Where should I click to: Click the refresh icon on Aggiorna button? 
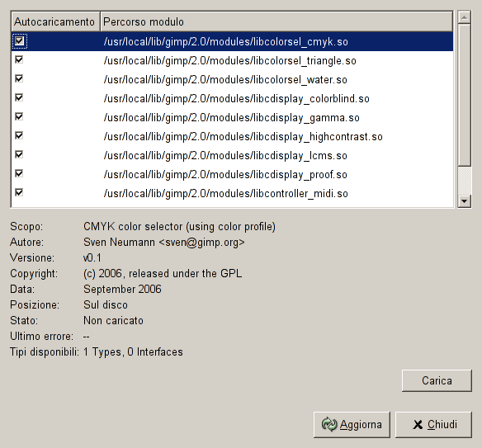329,425
